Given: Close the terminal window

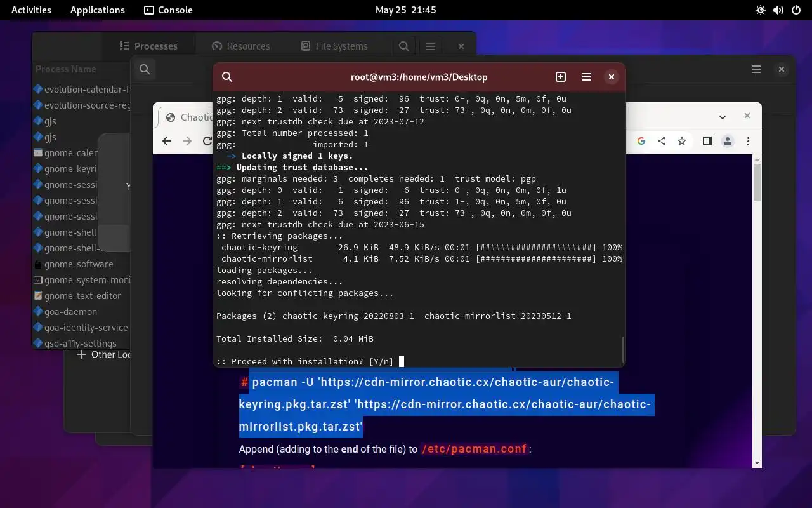Looking at the screenshot, I should (x=612, y=77).
